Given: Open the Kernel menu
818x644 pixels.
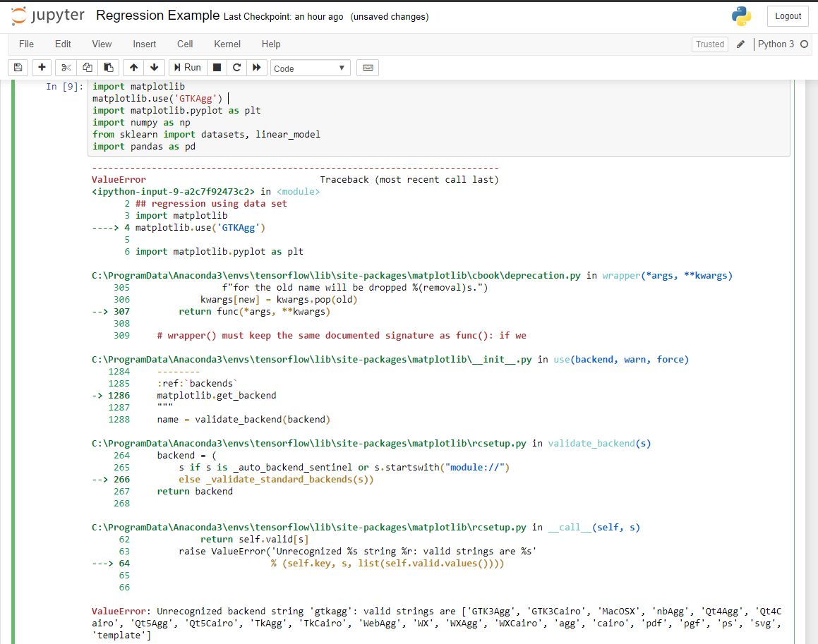Looking at the screenshot, I should coord(227,44).
